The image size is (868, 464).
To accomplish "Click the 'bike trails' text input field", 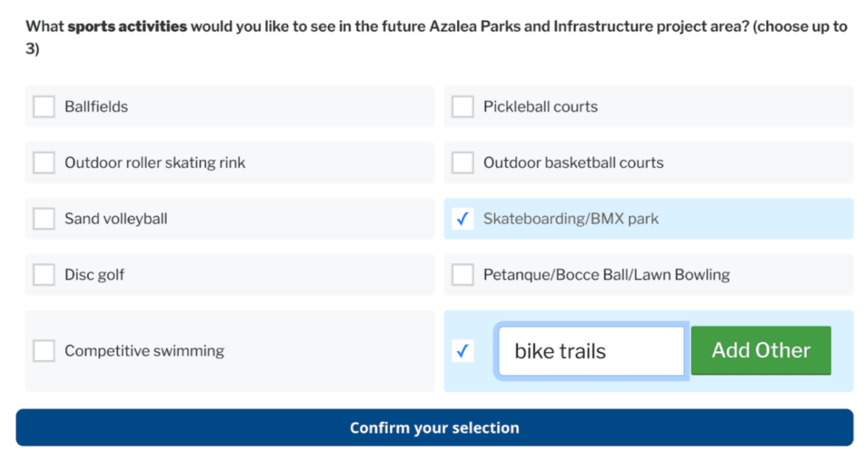I will 591,351.
